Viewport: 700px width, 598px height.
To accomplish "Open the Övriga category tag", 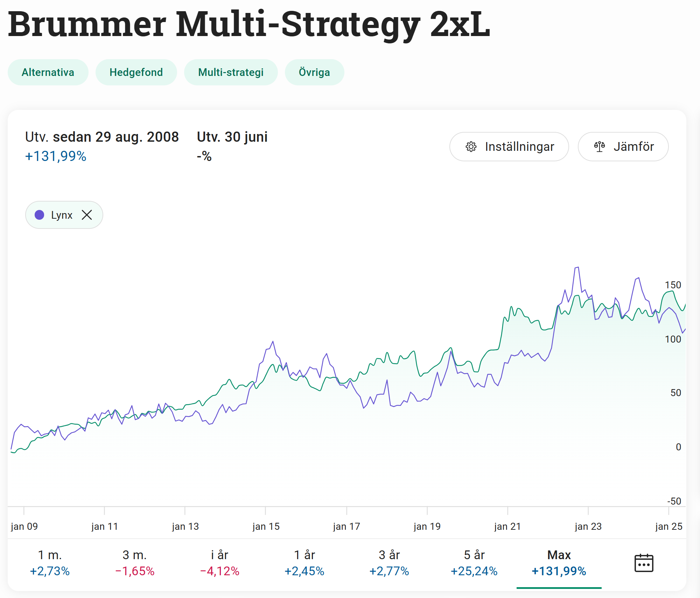I will click(314, 72).
